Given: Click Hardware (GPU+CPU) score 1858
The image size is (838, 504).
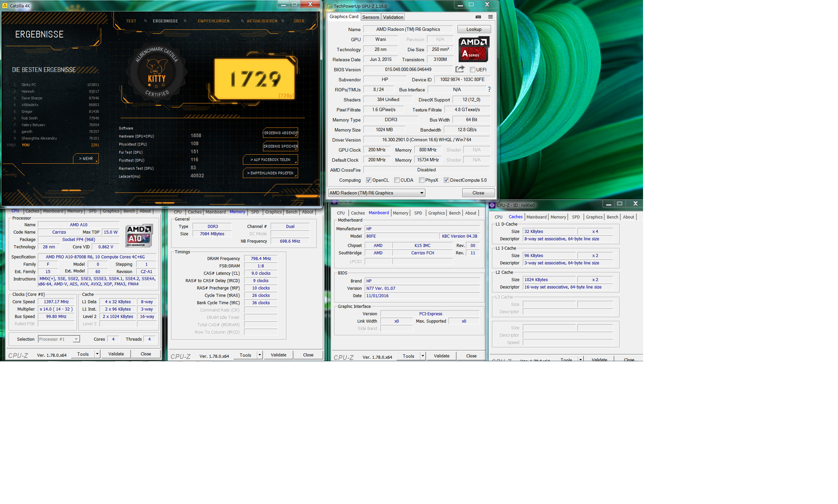Looking at the screenshot, I should tap(196, 136).
